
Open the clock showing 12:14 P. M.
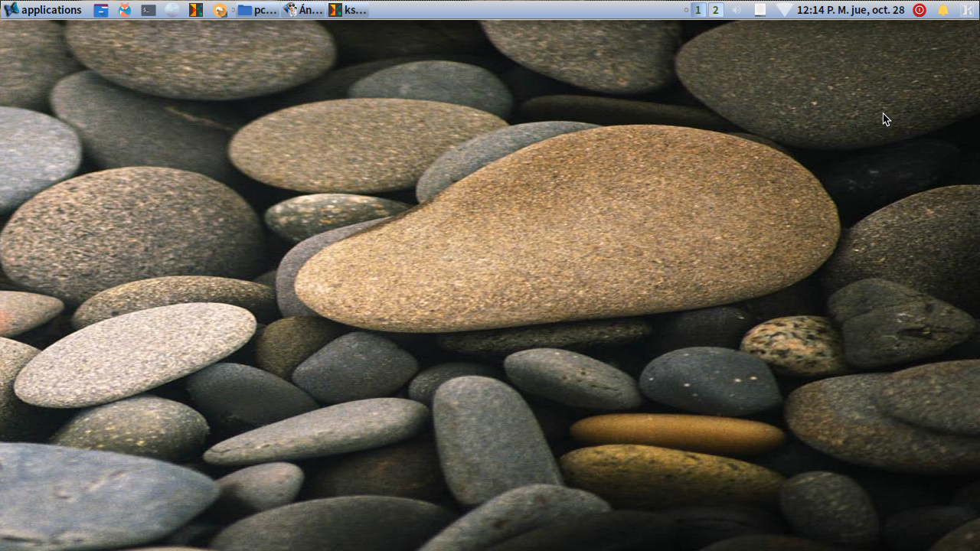851,10
